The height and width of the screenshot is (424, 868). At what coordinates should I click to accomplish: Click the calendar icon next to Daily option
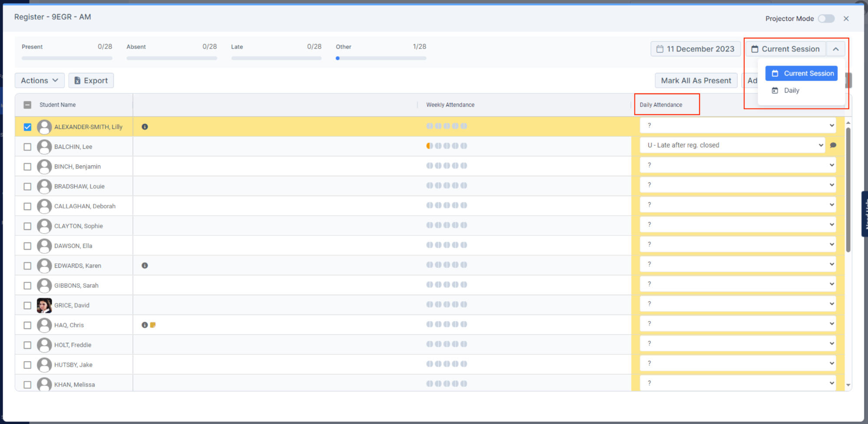tap(775, 90)
